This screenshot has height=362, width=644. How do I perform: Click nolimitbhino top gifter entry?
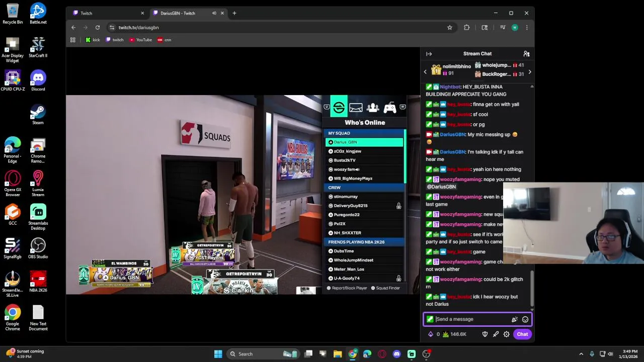(x=451, y=69)
